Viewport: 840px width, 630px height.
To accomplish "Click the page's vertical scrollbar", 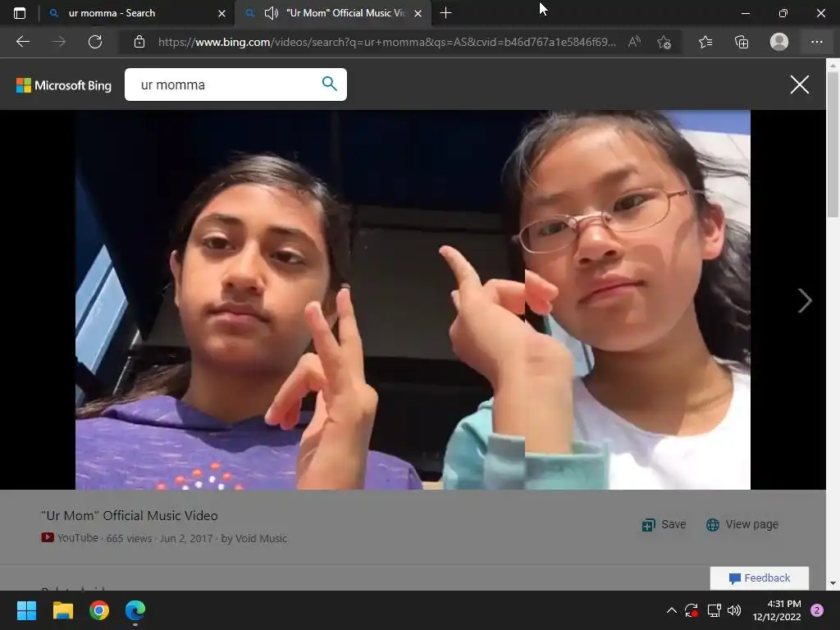I will click(833, 144).
